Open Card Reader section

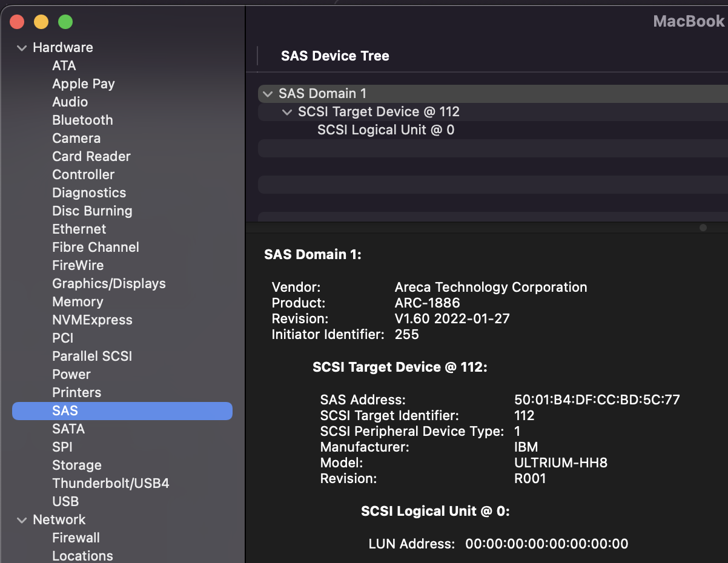tap(91, 156)
